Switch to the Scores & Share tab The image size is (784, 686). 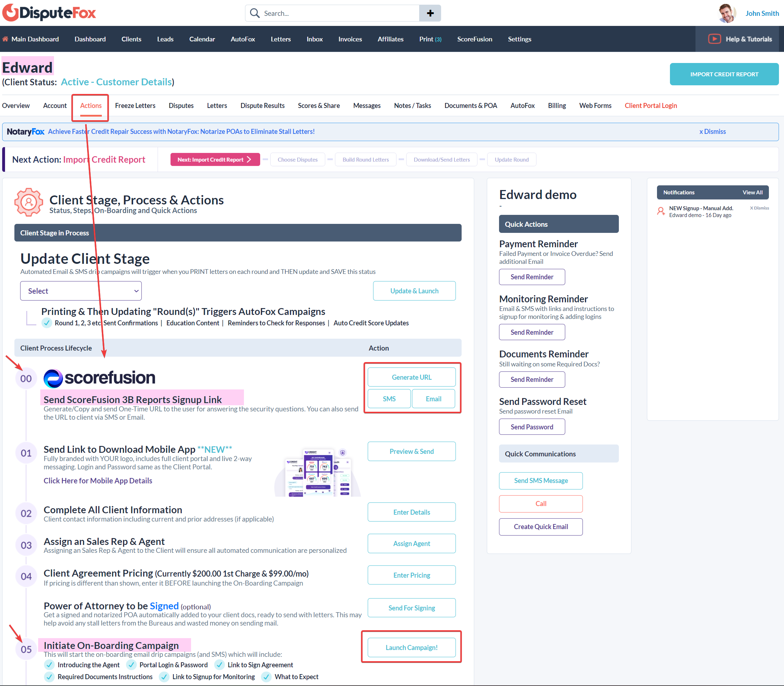click(x=319, y=106)
